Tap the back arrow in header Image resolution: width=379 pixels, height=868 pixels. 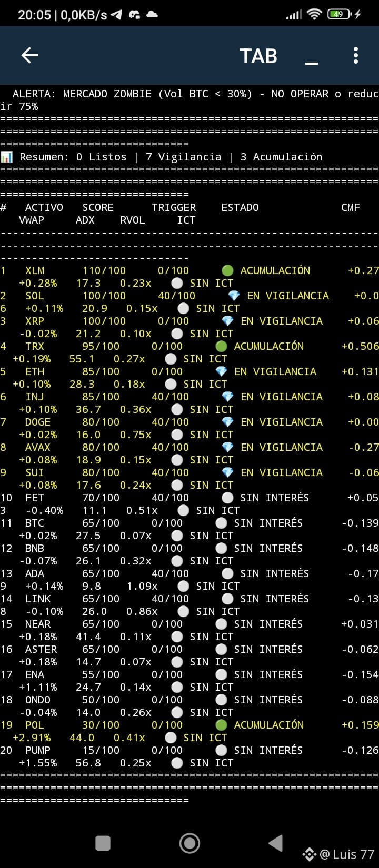click(x=29, y=55)
